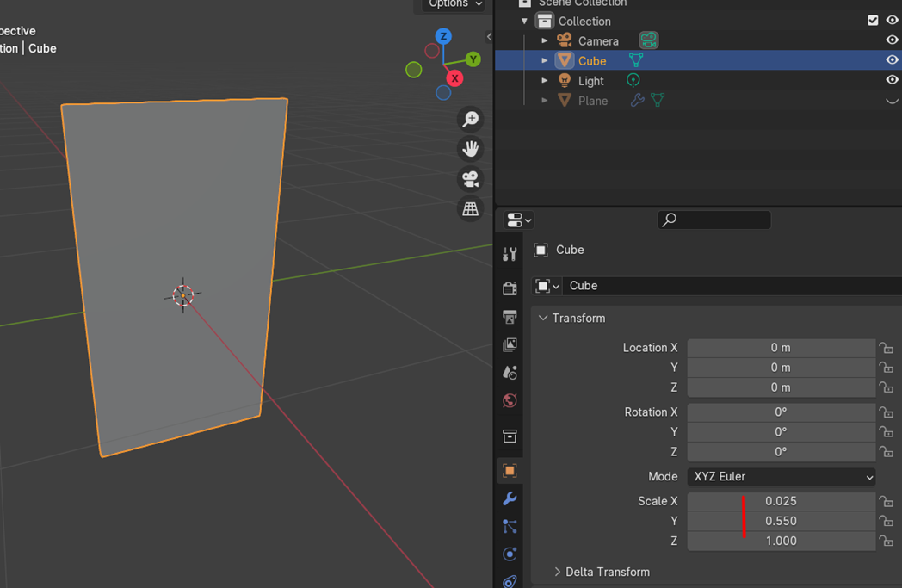Viewport: 902px width, 588px height.
Task: Uncheck the Collection exclude checkbox
Action: click(x=873, y=21)
